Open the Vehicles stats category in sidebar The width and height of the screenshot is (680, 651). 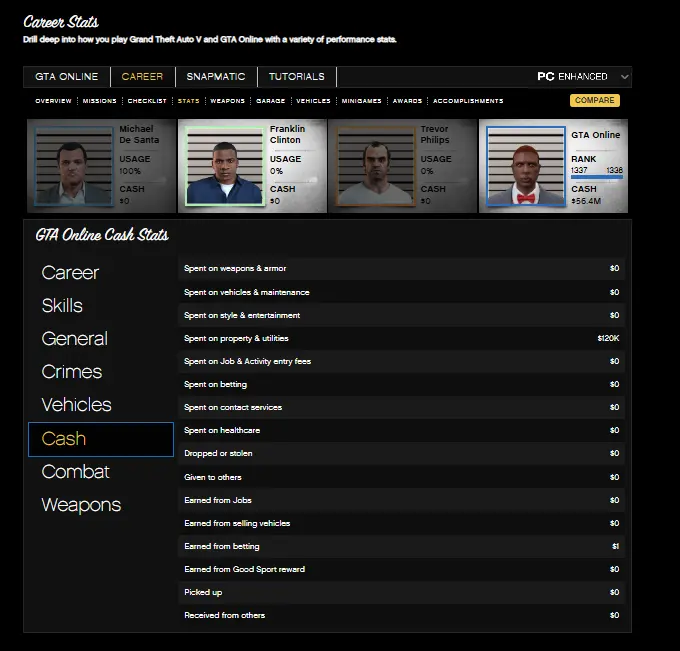[77, 405]
